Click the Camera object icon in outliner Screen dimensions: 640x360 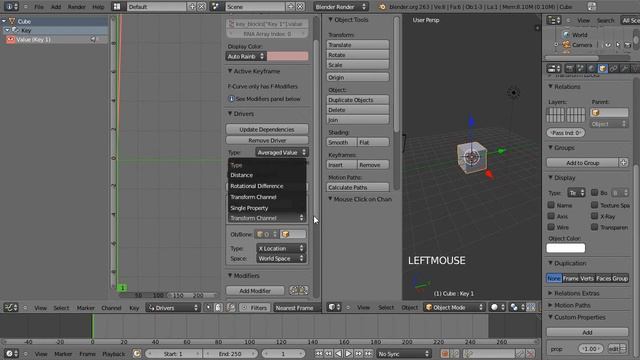click(x=566, y=45)
